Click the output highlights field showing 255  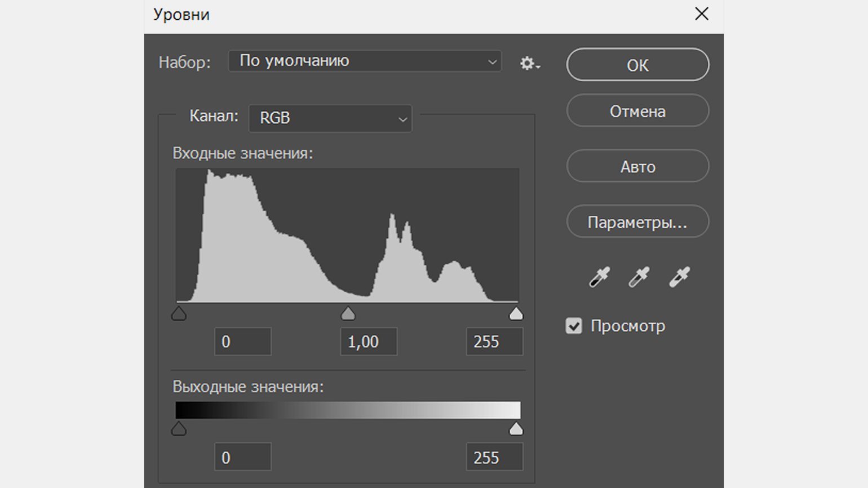[494, 457]
